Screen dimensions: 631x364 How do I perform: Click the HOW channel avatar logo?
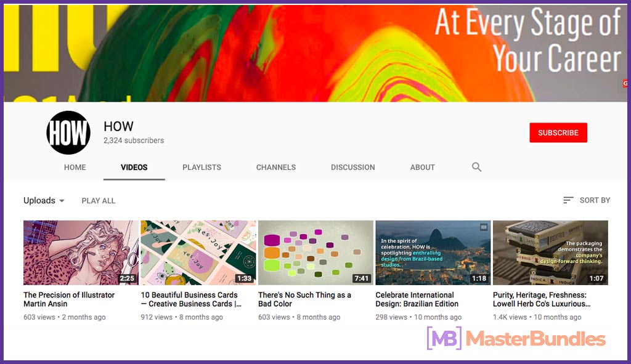point(68,133)
